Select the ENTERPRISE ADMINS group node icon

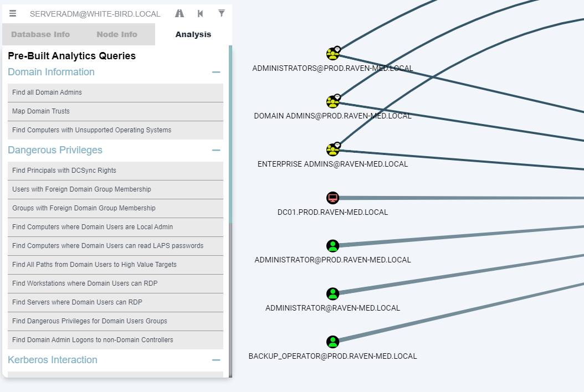[x=332, y=149]
